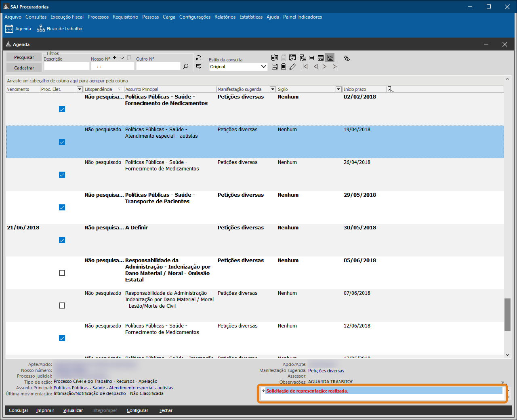Click the magnifier search icon beside Outro Nº
Viewport: 517px width, 420px height.
point(186,66)
